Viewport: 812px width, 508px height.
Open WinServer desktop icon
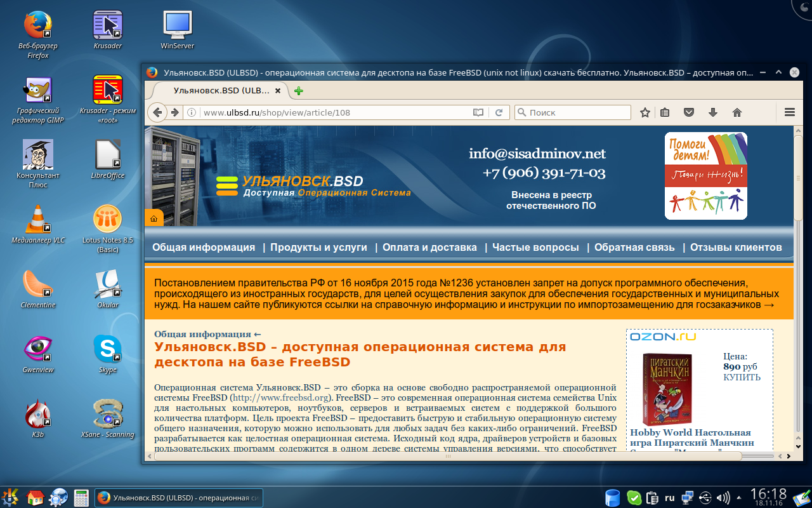point(178,30)
